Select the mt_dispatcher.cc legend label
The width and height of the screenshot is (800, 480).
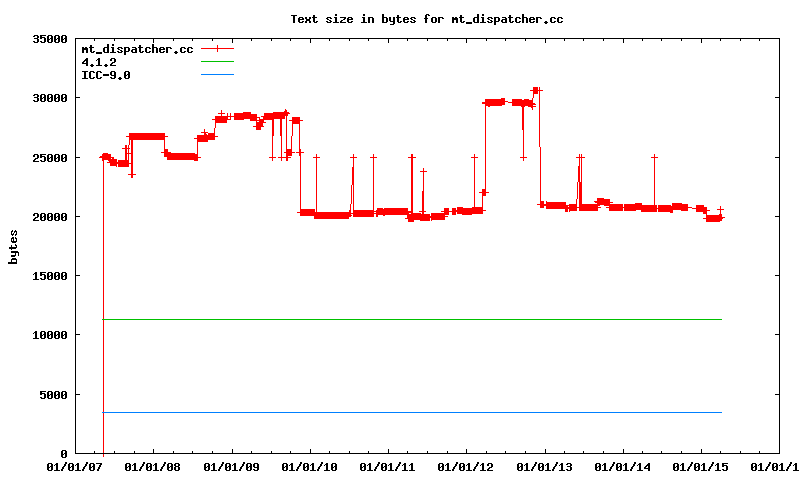tap(137, 49)
